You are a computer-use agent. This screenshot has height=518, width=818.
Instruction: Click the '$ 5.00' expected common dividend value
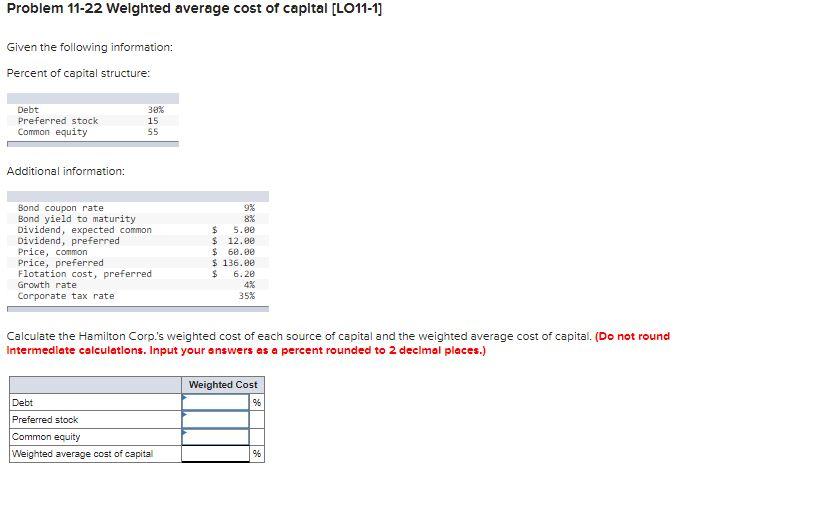[233, 230]
